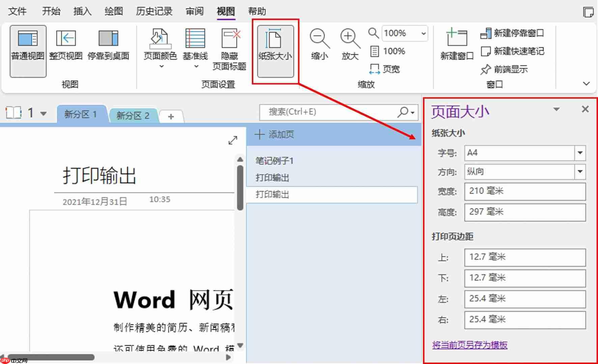Dock OneNote to desktop (停靠到桌面)
The width and height of the screenshot is (598, 364).
108,45
